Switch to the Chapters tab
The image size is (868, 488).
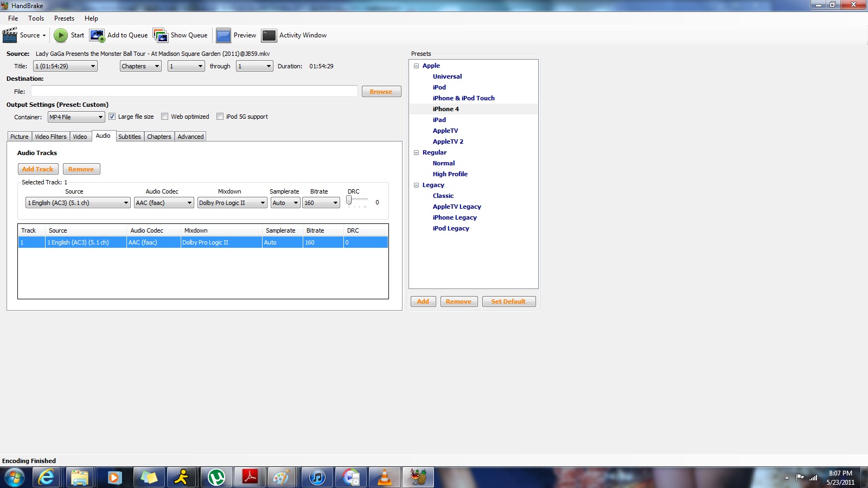[159, 137]
